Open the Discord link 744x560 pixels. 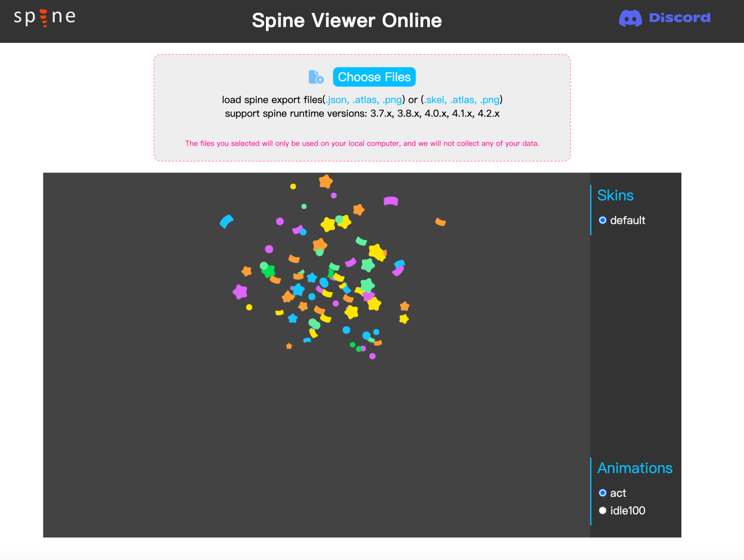coord(664,18)
